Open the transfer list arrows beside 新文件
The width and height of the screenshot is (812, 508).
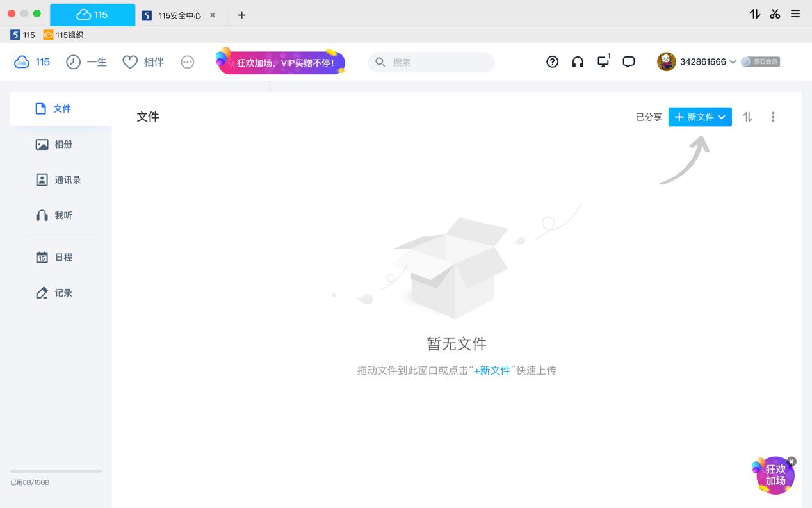(747, 117)
